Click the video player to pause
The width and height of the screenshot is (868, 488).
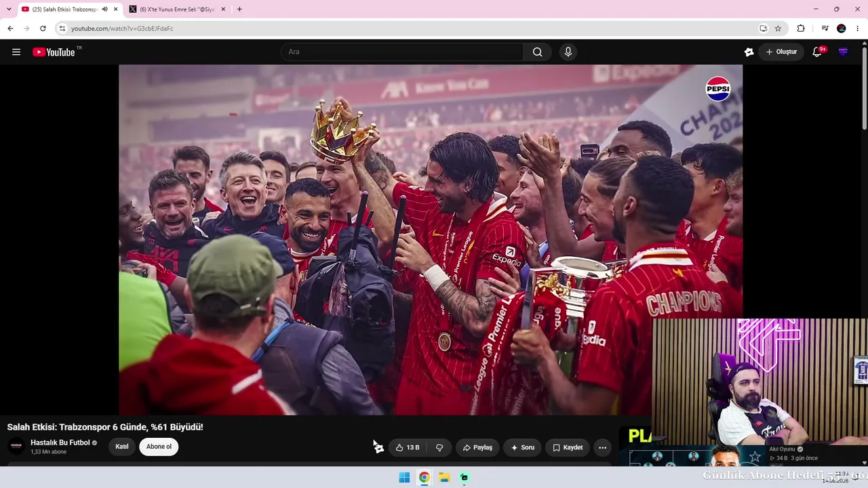(x=431, y=239)
